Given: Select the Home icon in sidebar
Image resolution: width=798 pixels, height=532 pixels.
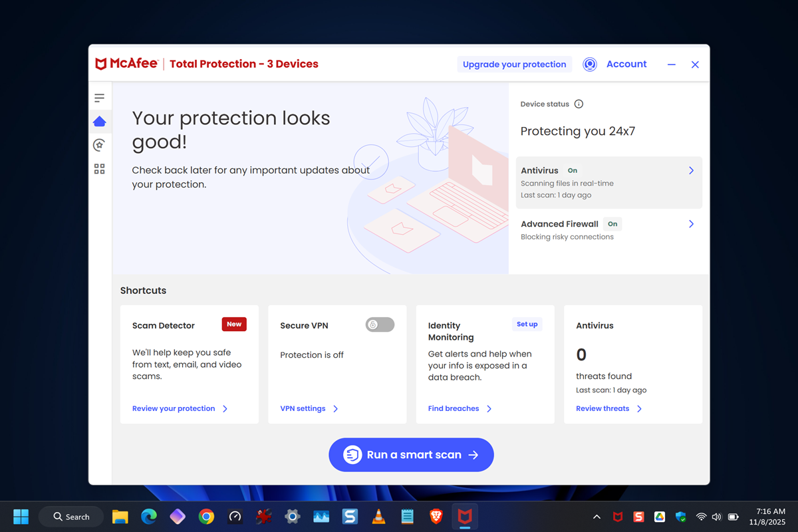Looking at the screenshot, I should pyautogui.click(x=99, y=121).
